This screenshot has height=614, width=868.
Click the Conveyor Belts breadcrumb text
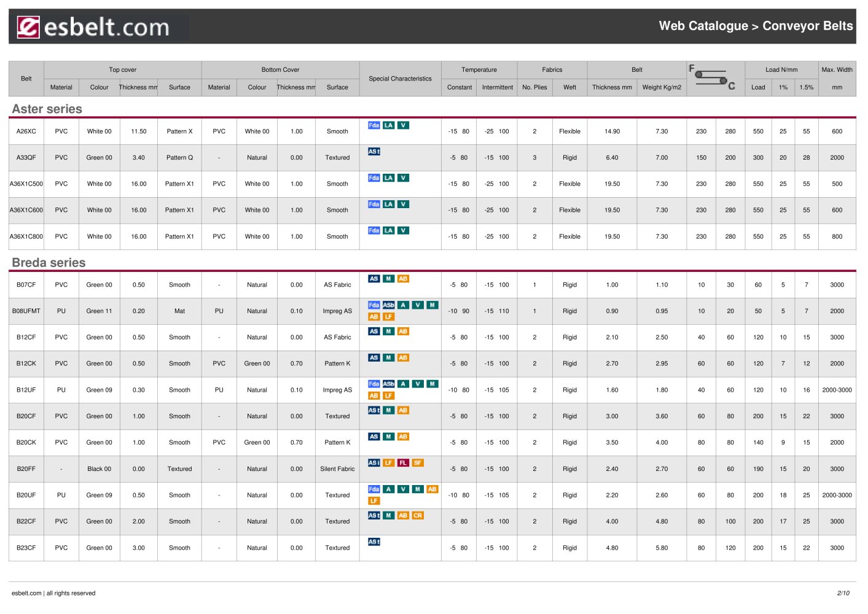click(x=808, y=26)
